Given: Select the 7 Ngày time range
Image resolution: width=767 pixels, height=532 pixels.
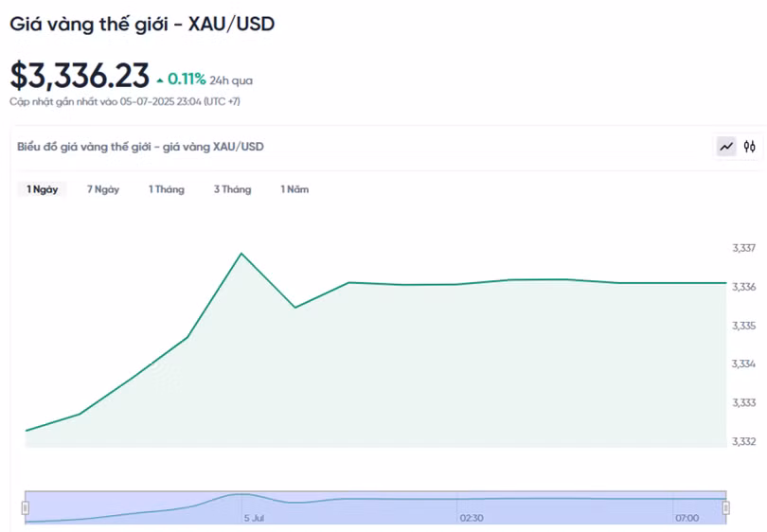Looking at the screenshot, I should [x=103, y=189].
